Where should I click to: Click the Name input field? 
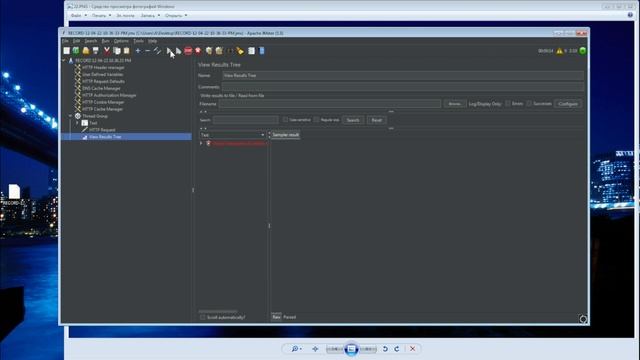pos(403,76)
